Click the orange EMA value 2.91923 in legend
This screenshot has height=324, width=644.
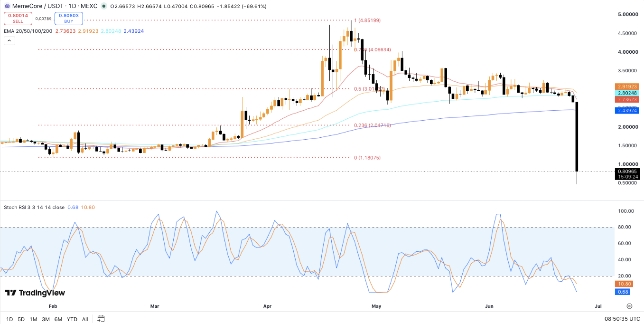tap(88, 31)
